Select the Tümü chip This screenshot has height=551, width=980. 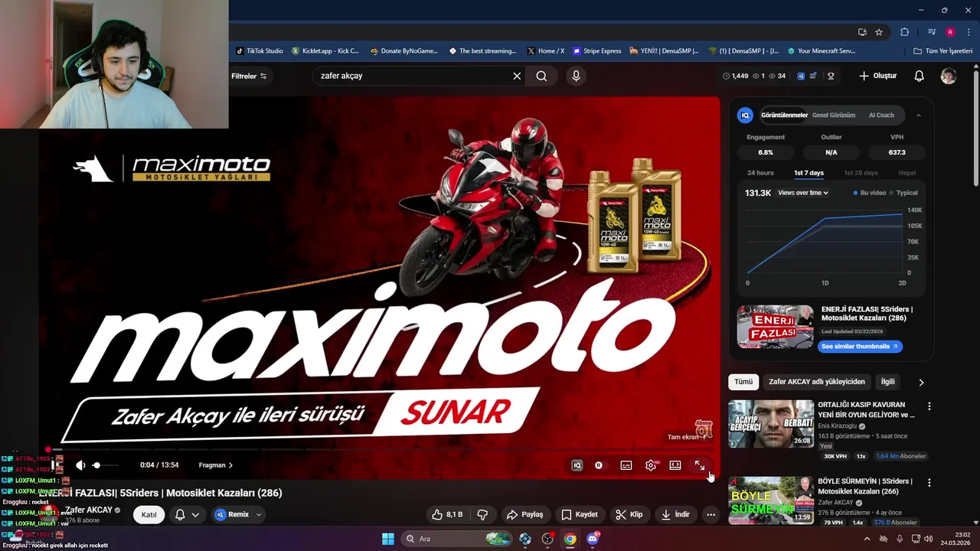[x=743, y=382]
